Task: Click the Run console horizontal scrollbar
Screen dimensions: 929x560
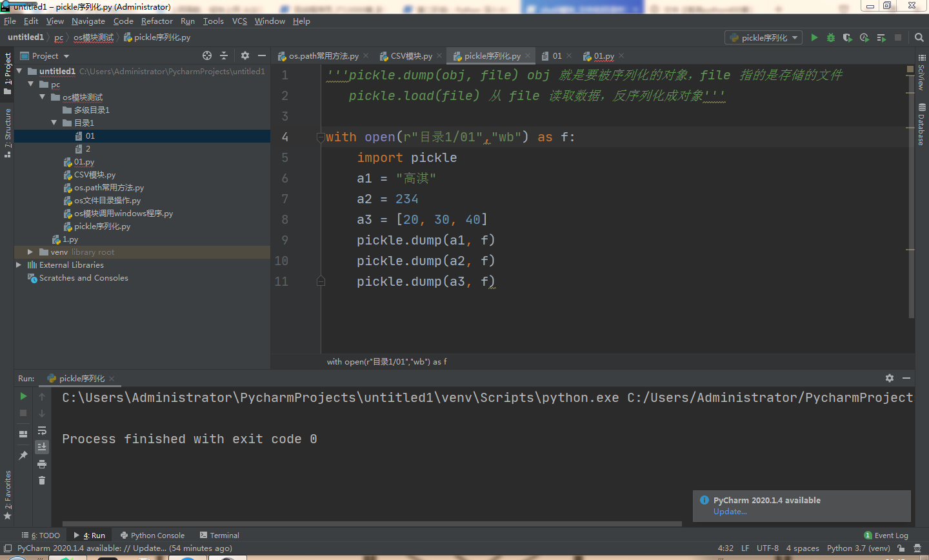Action: tap(372, 524)
